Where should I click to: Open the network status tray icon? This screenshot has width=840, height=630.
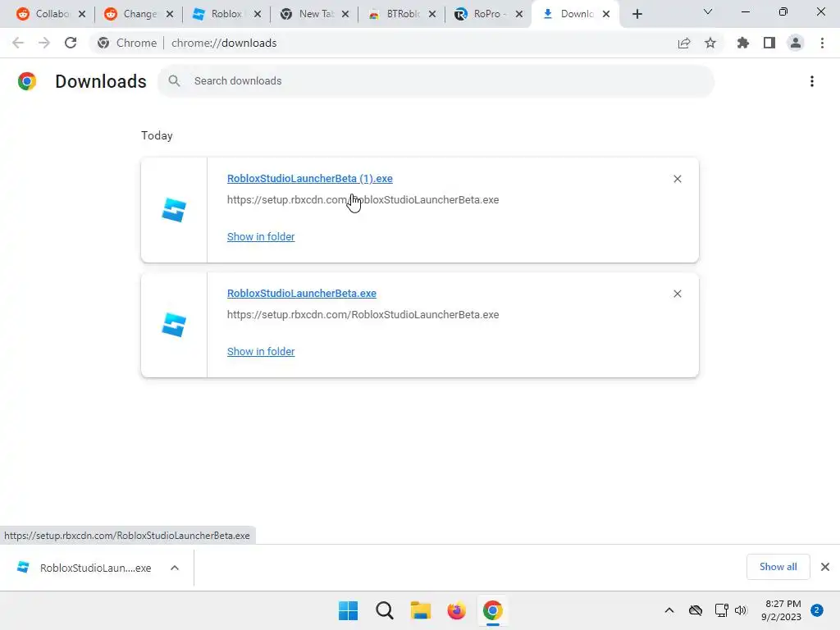coord(722,610)
